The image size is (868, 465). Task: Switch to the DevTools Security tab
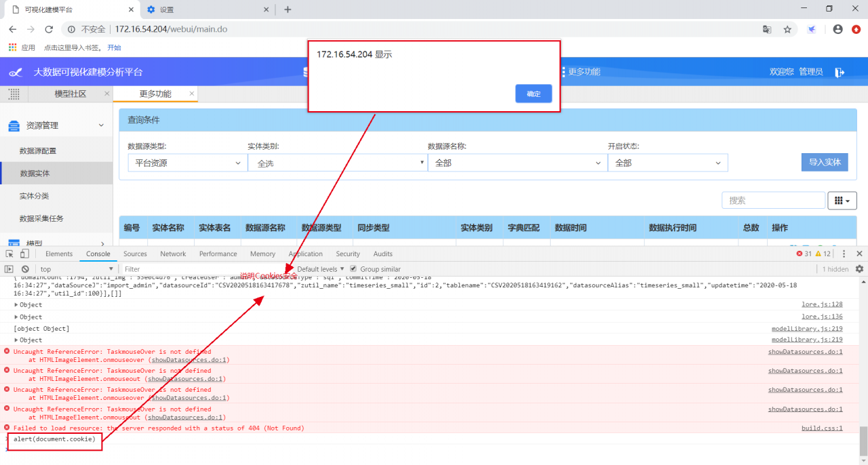[348, 254]
